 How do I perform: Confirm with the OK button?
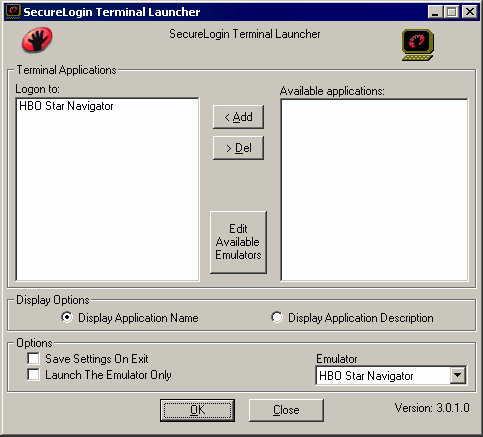click(197, 410)
